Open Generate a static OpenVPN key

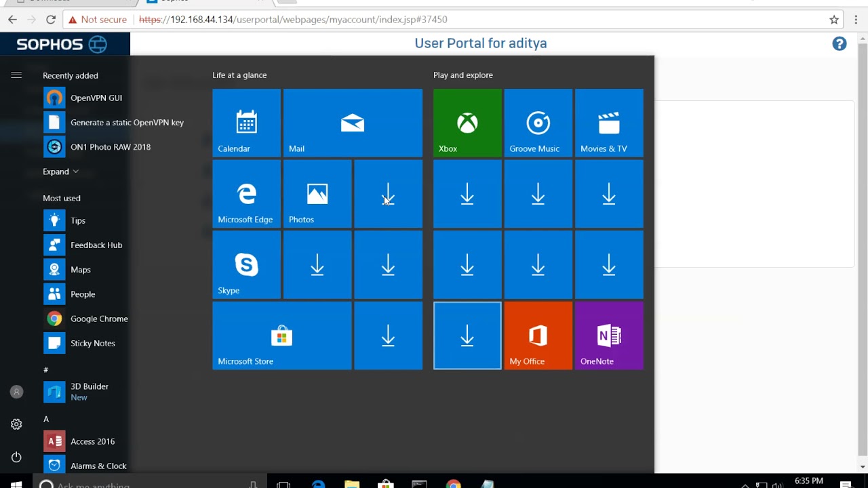[x=115, y=122]
